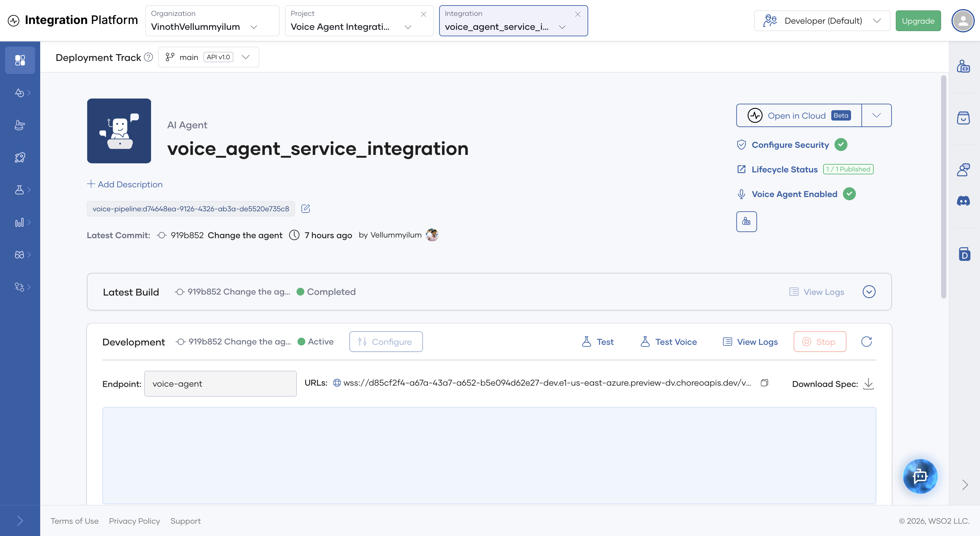Click Test in the Development card

597,342
